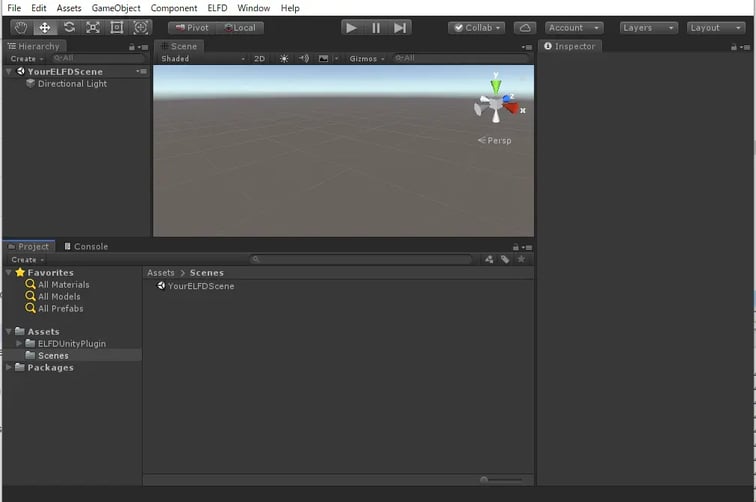756x502 pixels.
Task: Select the Scale tool
Action: click(92, 28)
